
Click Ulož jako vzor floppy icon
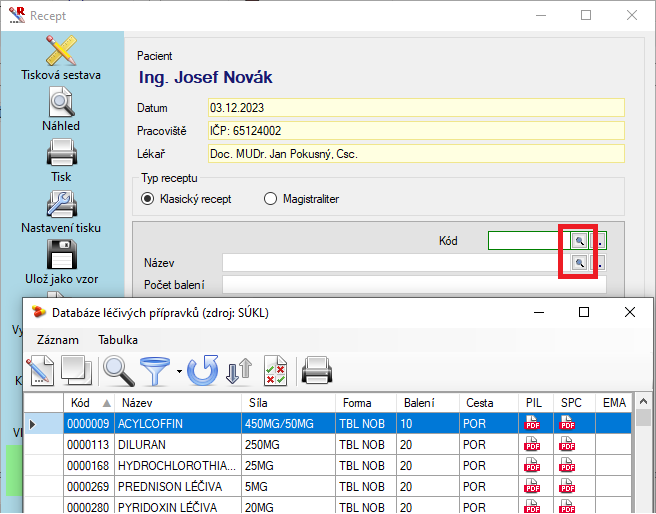click(62, 254)
